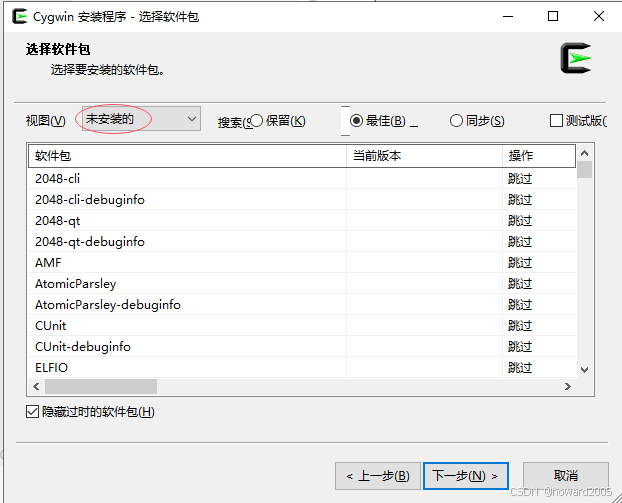This screenshot has width=622, height=503.
Task: Click 跳过 action for 2048-qt
Action: (520, 221)
